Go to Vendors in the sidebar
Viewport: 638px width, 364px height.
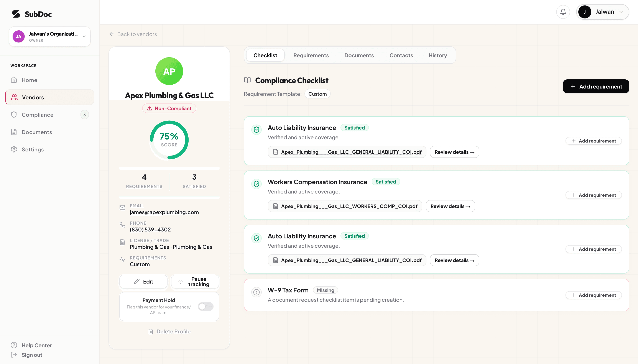tap(50, 97)
